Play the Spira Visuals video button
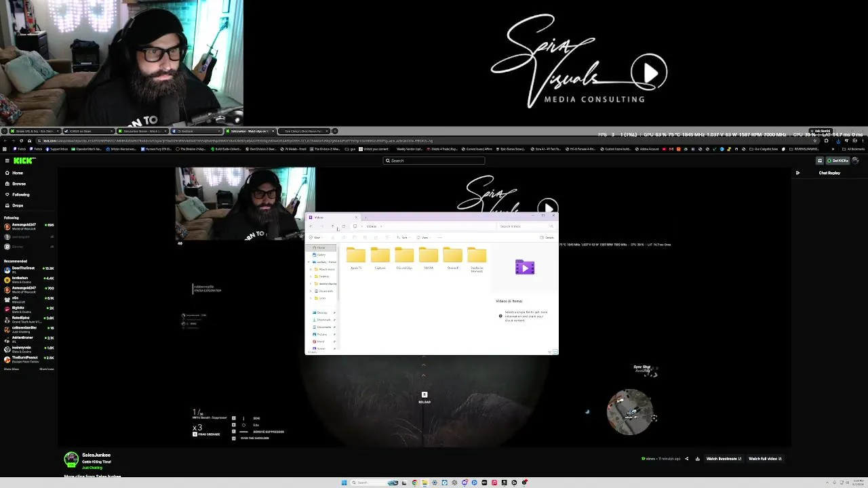868x488 pixels. pyautogui.click(x=649, y=72)
